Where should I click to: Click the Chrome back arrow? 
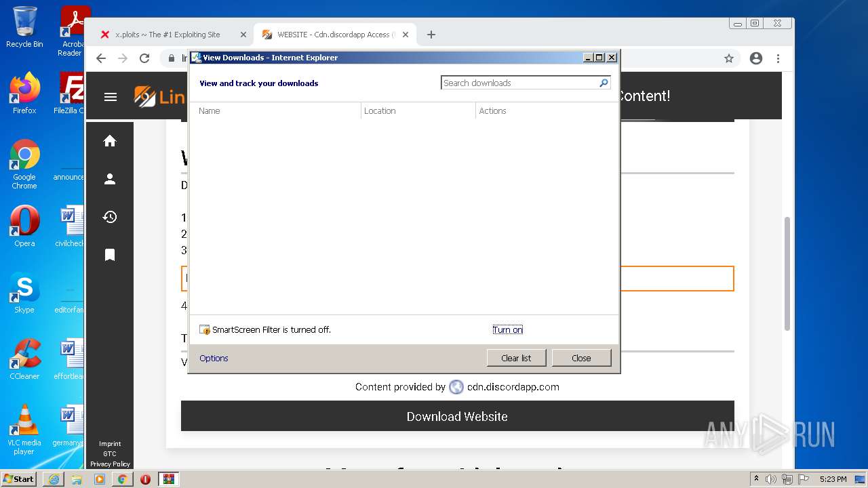click(x=101, y=58)
